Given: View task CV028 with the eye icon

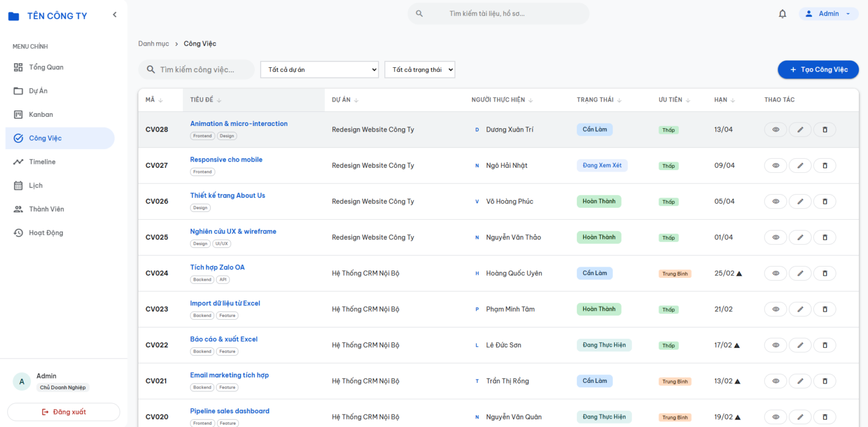Looking at the screenshot, I should (776, 130).
